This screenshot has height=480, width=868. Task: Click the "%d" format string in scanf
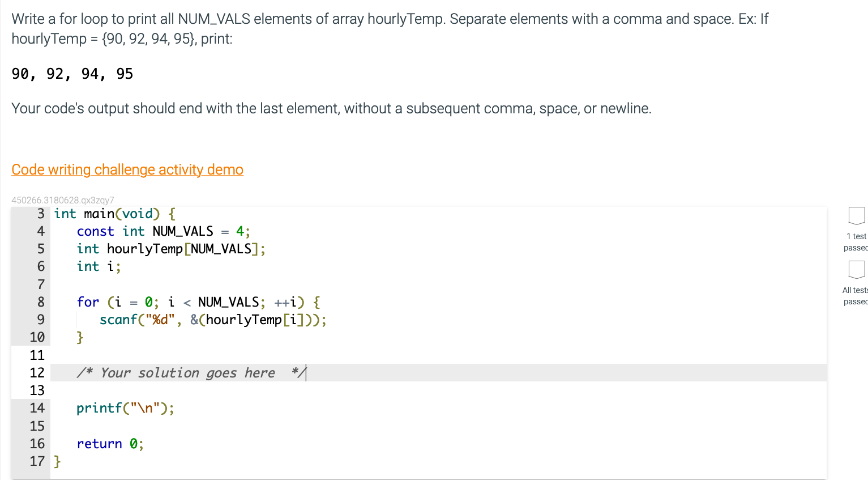coord(159,320)
